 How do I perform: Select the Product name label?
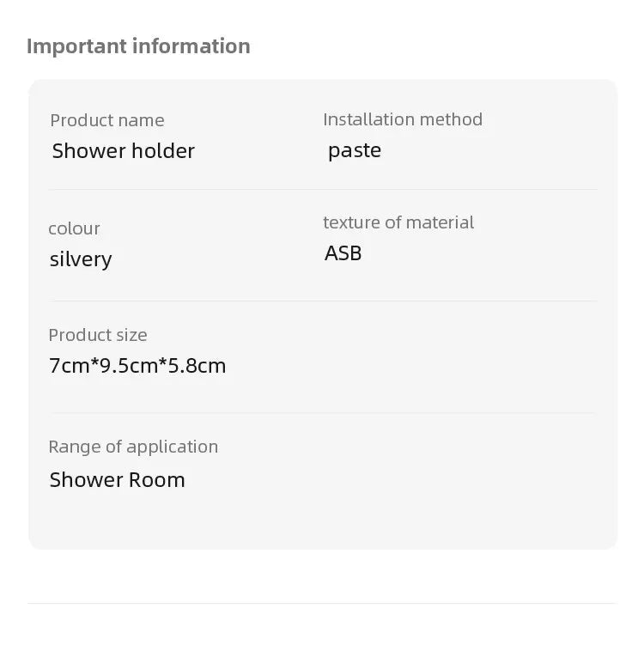point(107,120)
